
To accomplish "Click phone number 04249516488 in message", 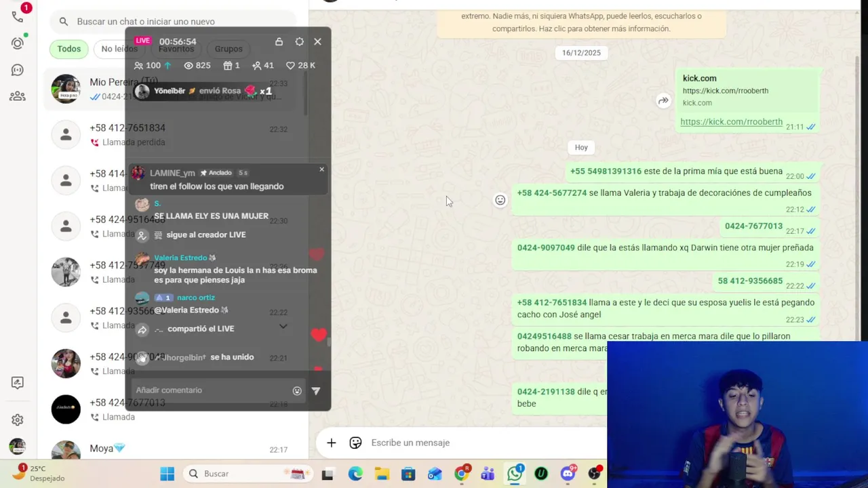I will [545, 336].
